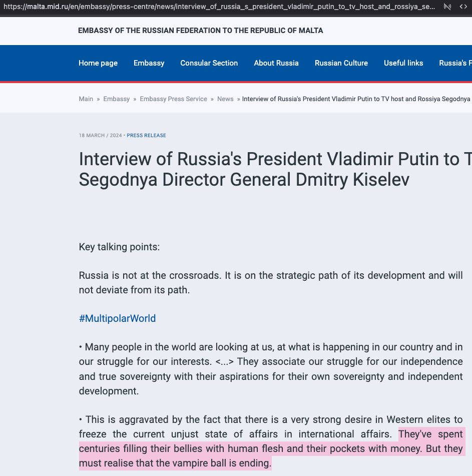Click the #MultipolarWorld hashtag link

click(117, 318)
